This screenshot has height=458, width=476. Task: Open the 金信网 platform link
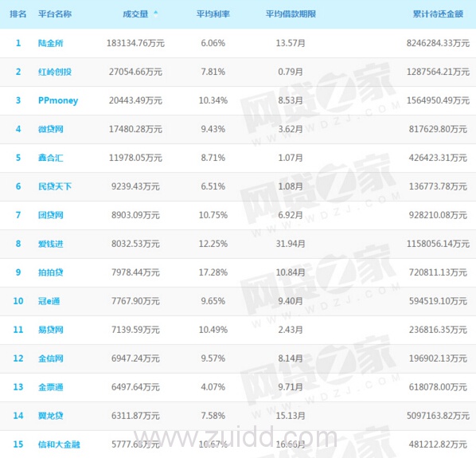coord(51,358)
